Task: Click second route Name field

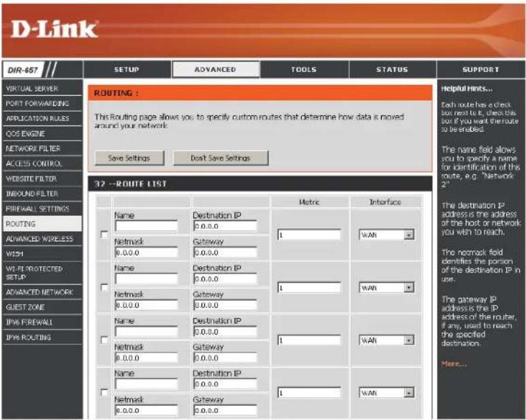Action: [146, 279]
